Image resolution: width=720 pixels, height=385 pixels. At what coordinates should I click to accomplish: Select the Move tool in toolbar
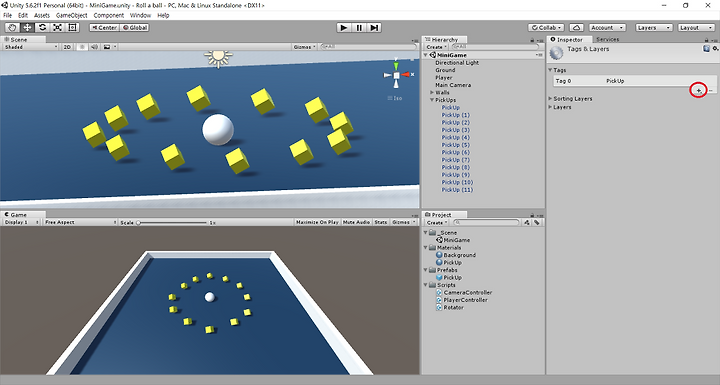tap(27, 28)
